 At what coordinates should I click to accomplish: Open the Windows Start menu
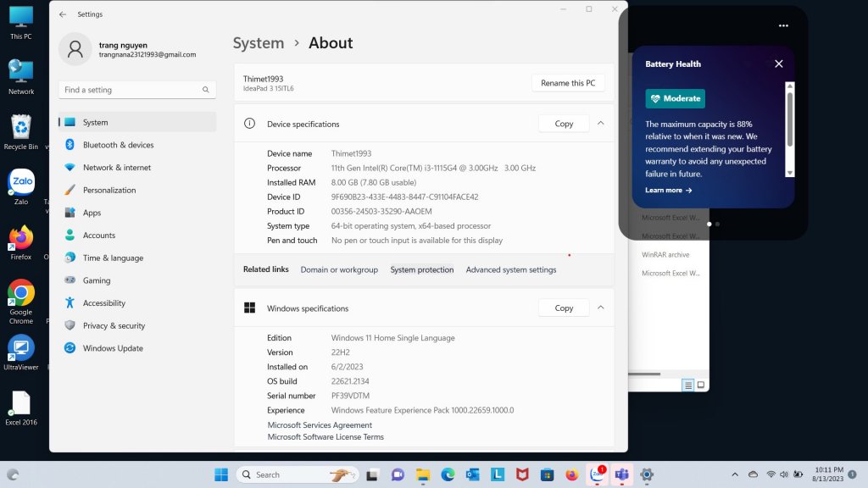pyautogui.click(x=221, y=474)
